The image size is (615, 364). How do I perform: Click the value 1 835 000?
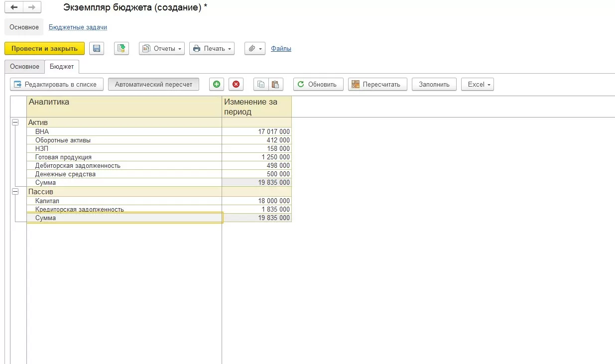click(x=275, y=209)
